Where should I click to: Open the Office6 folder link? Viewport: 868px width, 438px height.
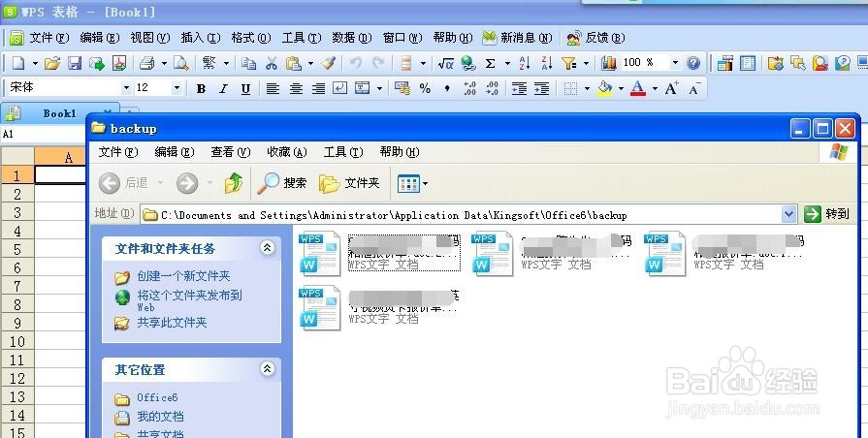[157, 397]
